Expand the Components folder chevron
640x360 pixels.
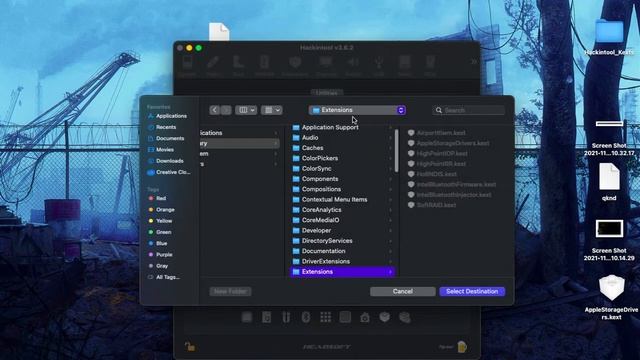(x=390, y=179)
